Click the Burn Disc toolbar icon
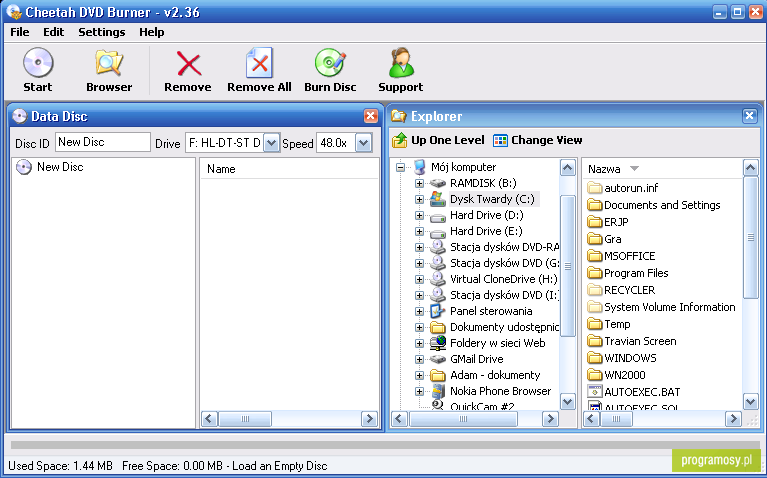The image size is (767, 478). tap(330, 63)
